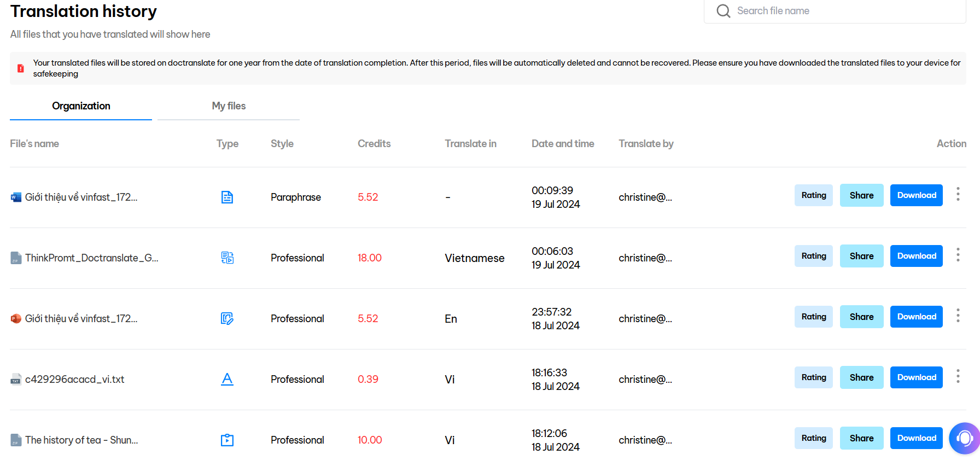Screen dimensions: 980x466
Task: Expand more options for c429296acacd_vi.txt
Action: coord(958,376)
